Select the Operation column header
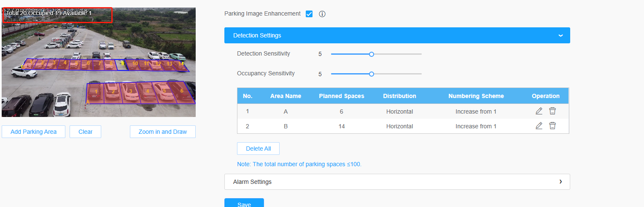Screen dimensions: 644x207 coord(546,96)
